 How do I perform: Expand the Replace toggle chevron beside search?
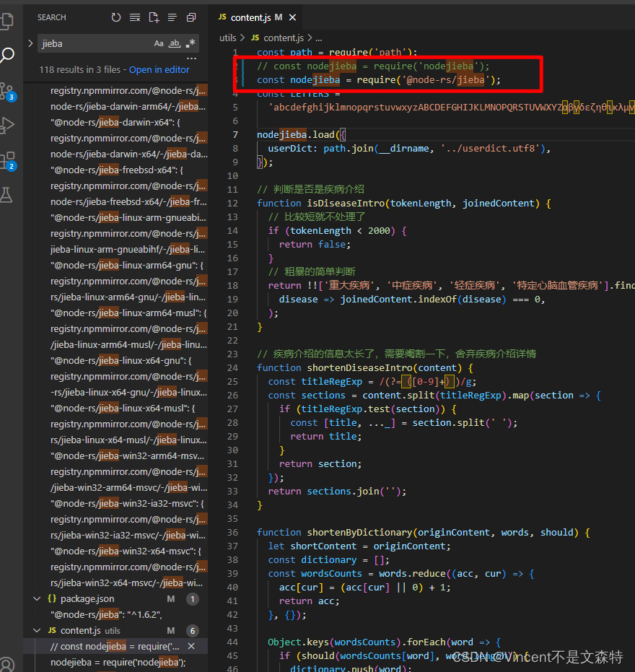click(30, 44)
